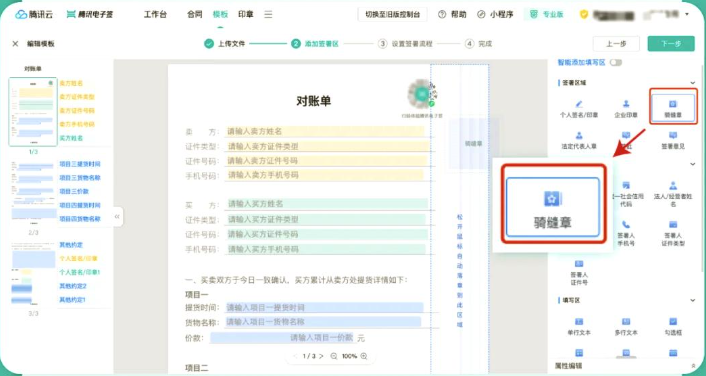Click the 腾讯电子签 logo

point(90,14)
